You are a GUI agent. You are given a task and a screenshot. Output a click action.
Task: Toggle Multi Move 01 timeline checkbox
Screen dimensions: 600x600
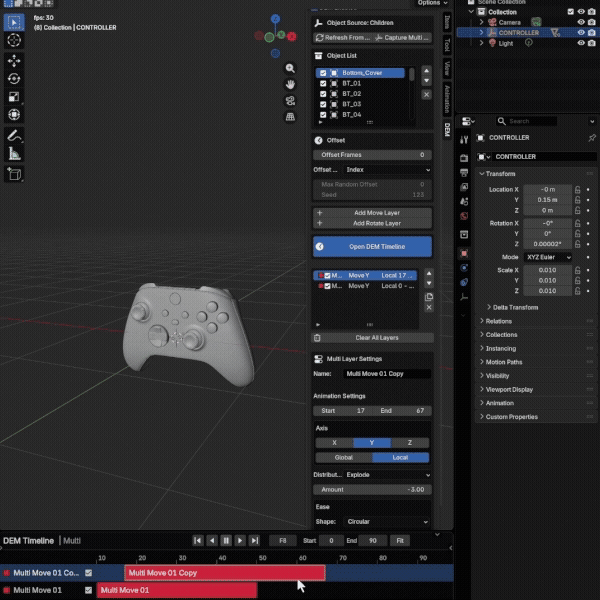point(88,590)
